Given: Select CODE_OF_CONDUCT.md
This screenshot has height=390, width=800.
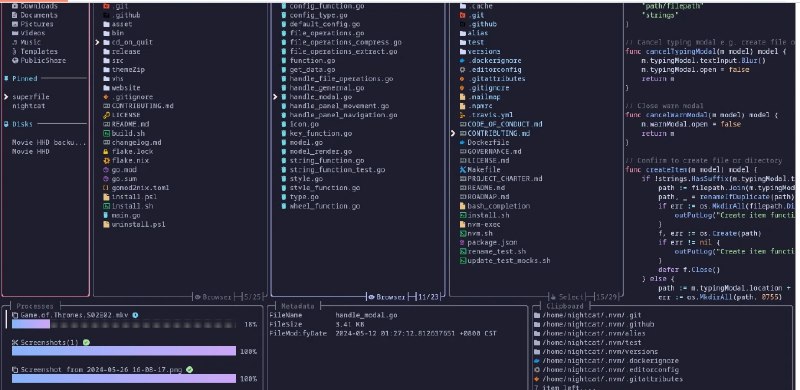Looking at the screenshot, I should [505, 124].
